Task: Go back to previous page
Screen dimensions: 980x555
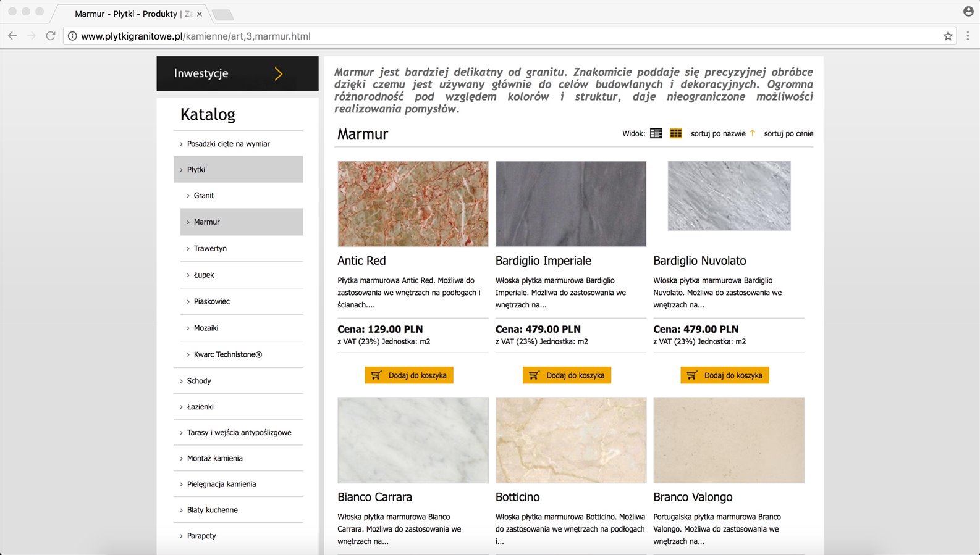Action: pos(12,36)
